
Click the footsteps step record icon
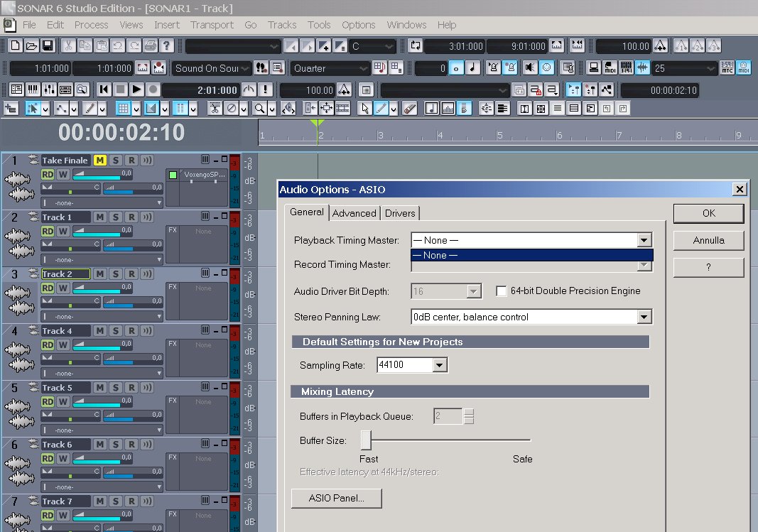[261, 67]
